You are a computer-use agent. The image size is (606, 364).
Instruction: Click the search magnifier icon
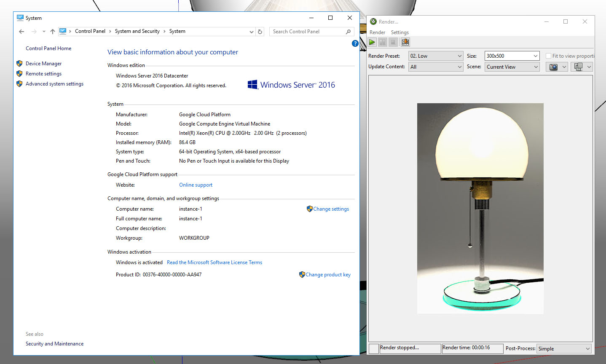click(348, 32)
